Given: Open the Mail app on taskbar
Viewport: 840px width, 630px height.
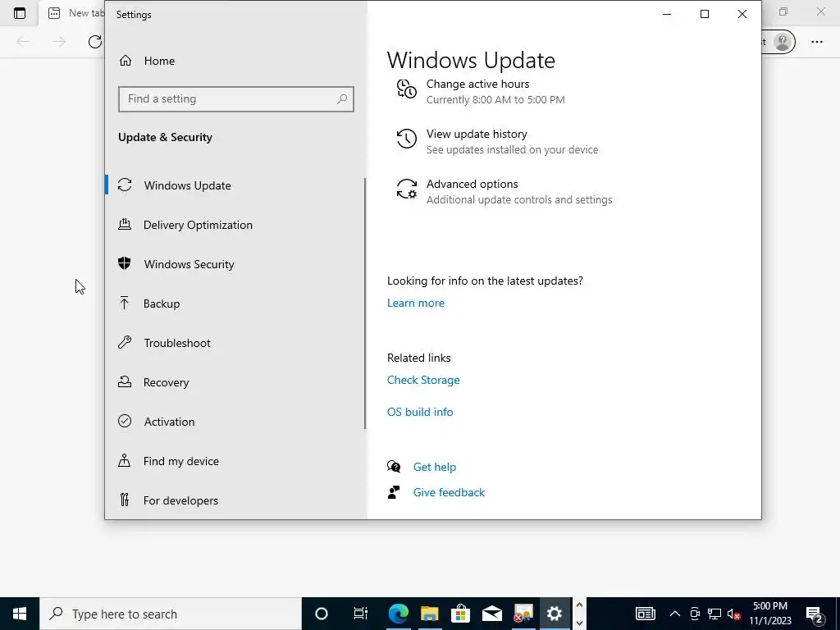Looking at the screenshot, I should click(492, 614).
